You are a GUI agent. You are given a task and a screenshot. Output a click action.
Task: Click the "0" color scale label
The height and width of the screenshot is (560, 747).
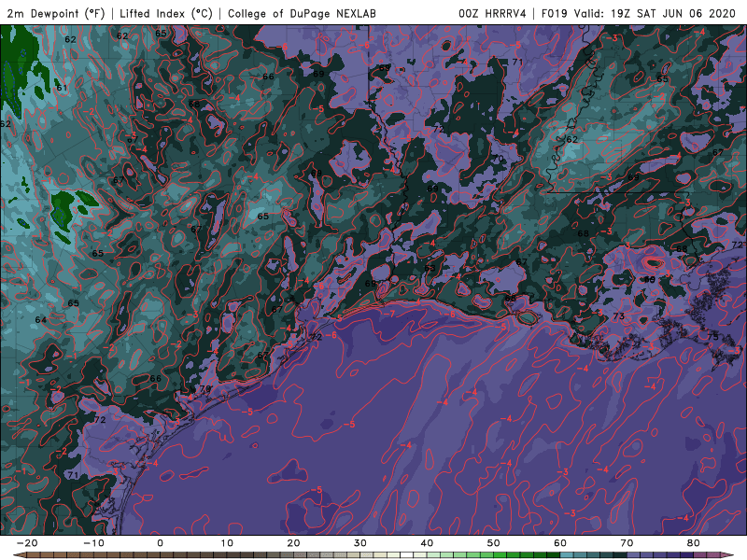pyautogui.click(x=160, y=543)
